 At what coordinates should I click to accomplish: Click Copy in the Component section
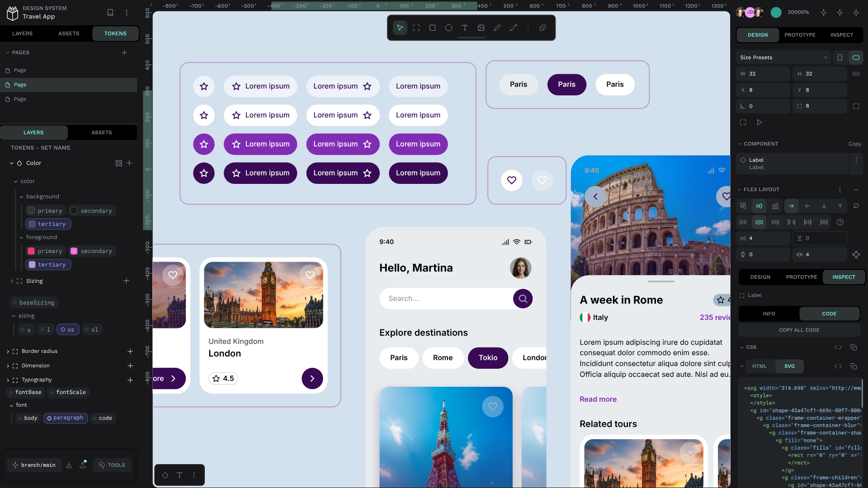854,144
